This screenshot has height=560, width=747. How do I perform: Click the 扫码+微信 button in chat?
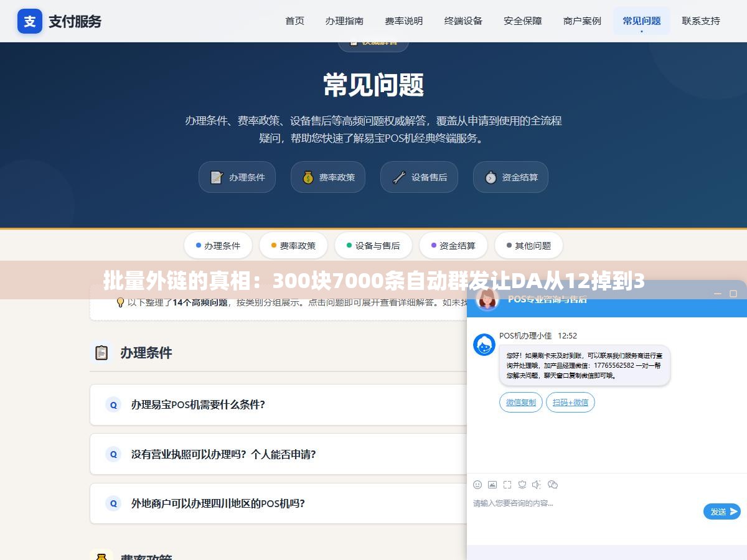(570, 403)
